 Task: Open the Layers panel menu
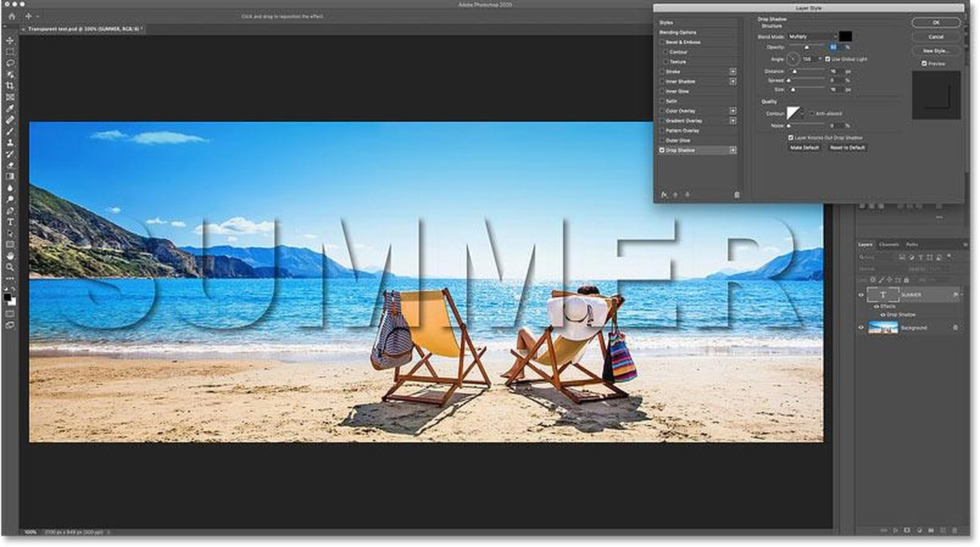point(966,244)
